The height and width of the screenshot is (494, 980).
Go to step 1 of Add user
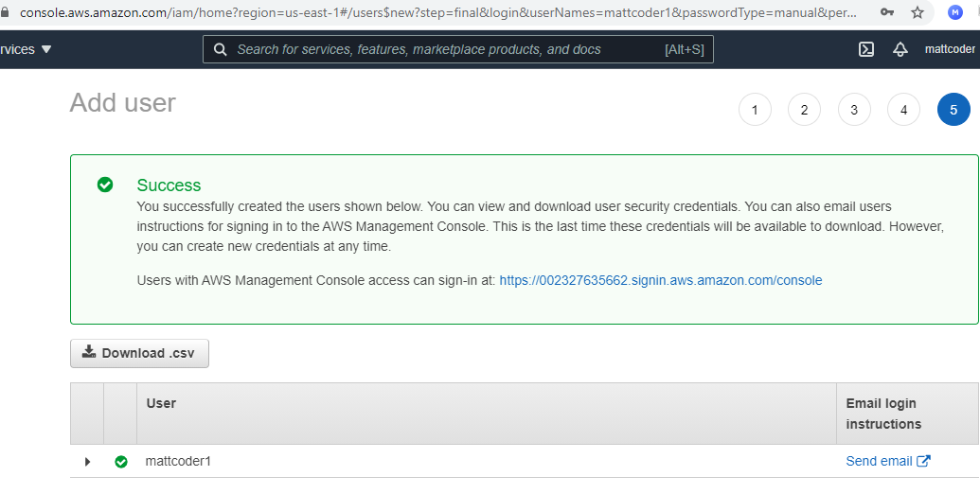pos(755,109)
